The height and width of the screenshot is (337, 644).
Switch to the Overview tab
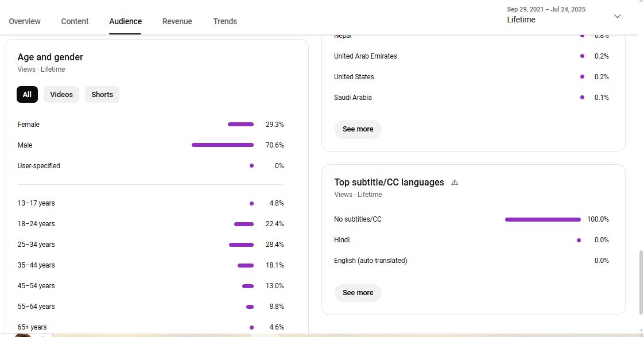25,21
